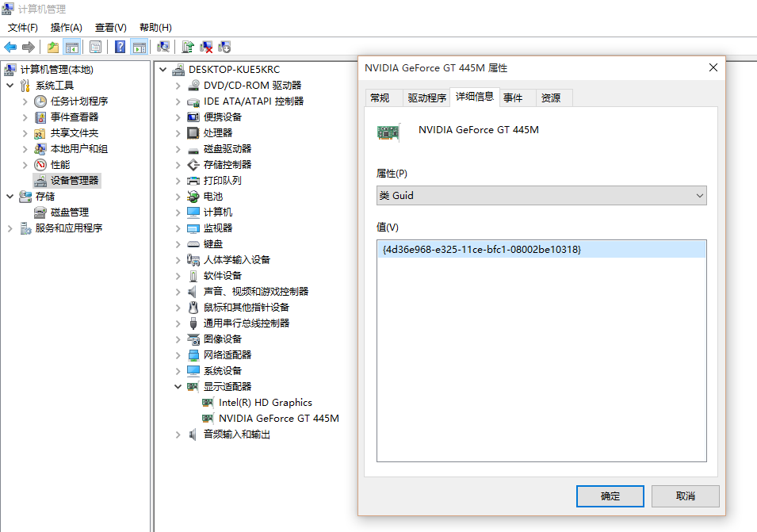Viewport: 757px width, 532px height.
Task: Toggle Show/Hide Console Tree toolbar icon
Action: coord(72,47)
